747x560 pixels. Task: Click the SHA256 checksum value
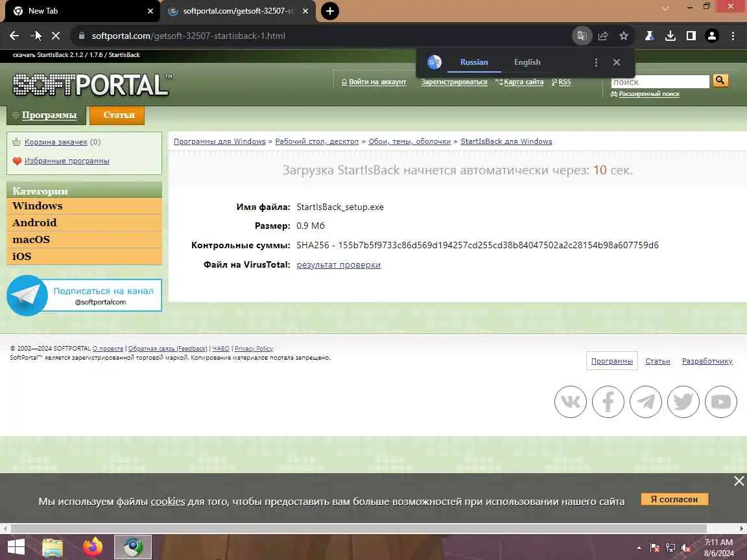click(477, 245)
